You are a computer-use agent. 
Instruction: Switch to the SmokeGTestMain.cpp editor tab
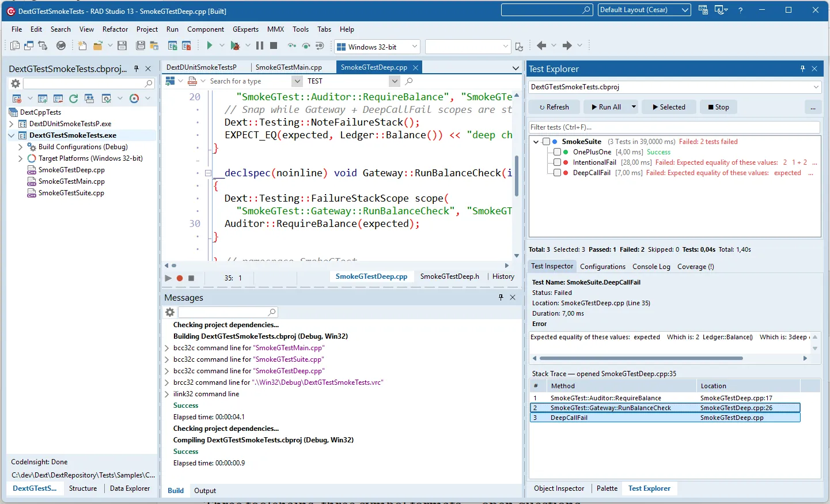point(289,67)
